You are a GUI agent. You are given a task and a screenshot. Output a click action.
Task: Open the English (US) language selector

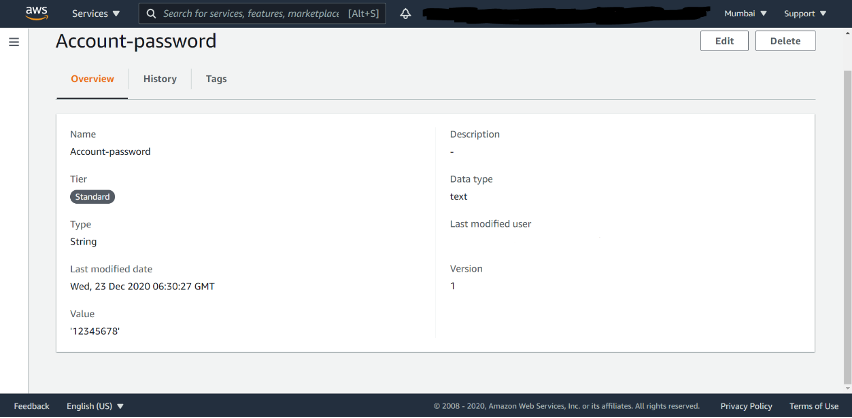click(95, 406)
